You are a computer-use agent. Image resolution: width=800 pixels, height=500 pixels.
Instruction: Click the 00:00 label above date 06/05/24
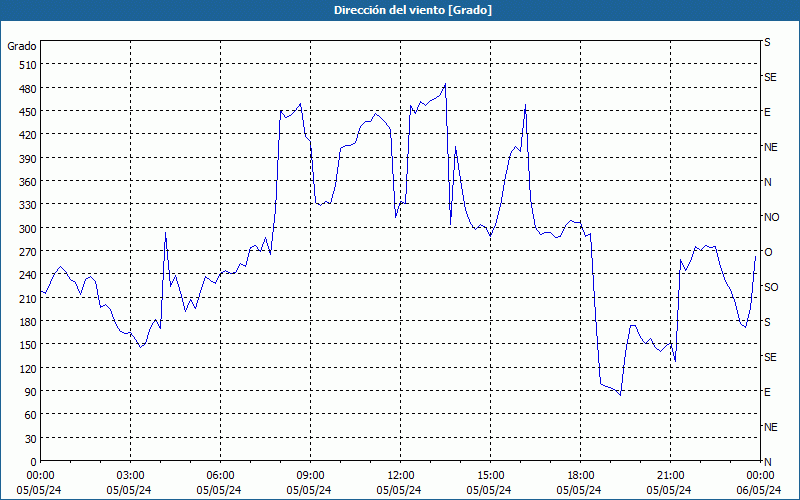[x=759, y=476]
